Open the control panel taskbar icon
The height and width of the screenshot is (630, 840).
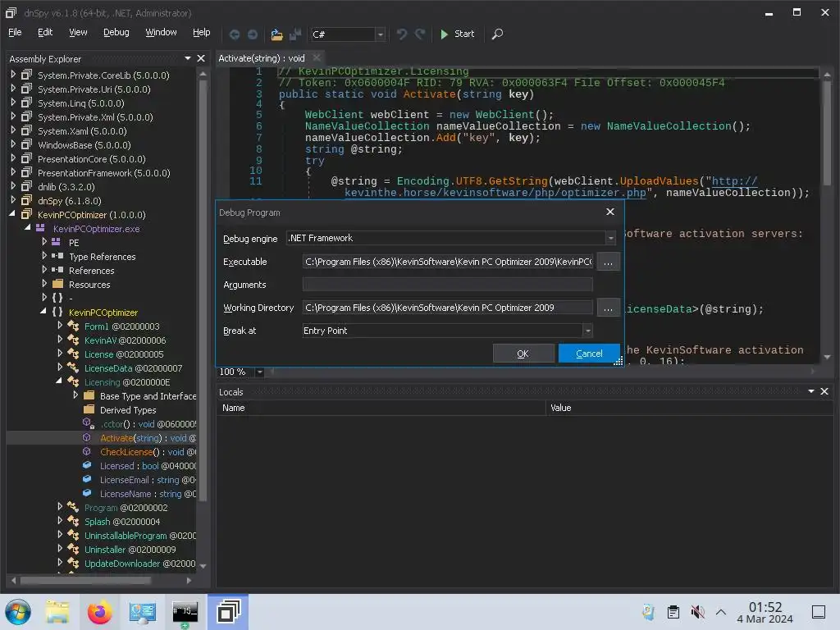click(x=143, y=612)
